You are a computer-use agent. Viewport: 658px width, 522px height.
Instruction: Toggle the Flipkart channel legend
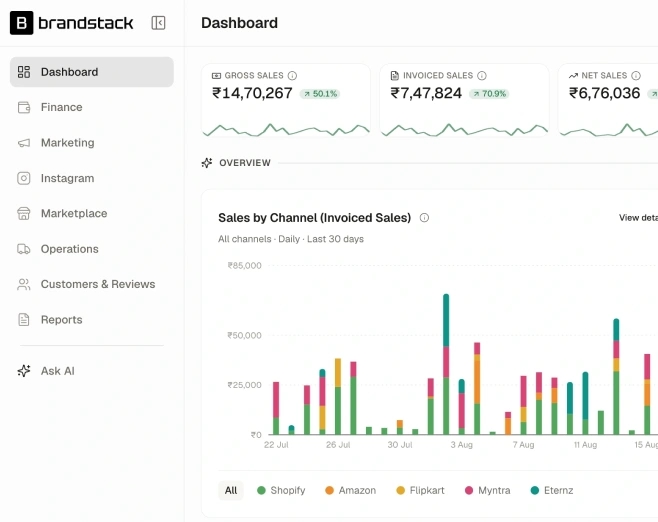pos(420,490)
